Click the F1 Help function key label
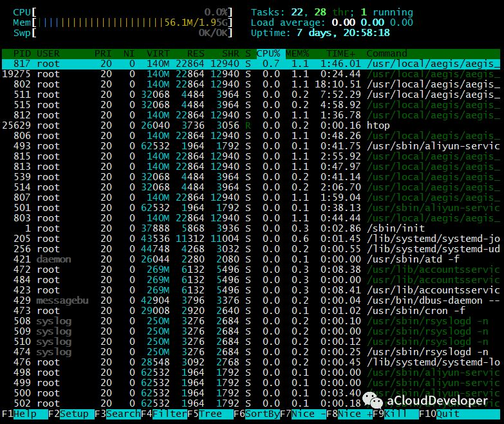Image resolution: width=504 pixels, height=424 pixels. coord(24,414)
